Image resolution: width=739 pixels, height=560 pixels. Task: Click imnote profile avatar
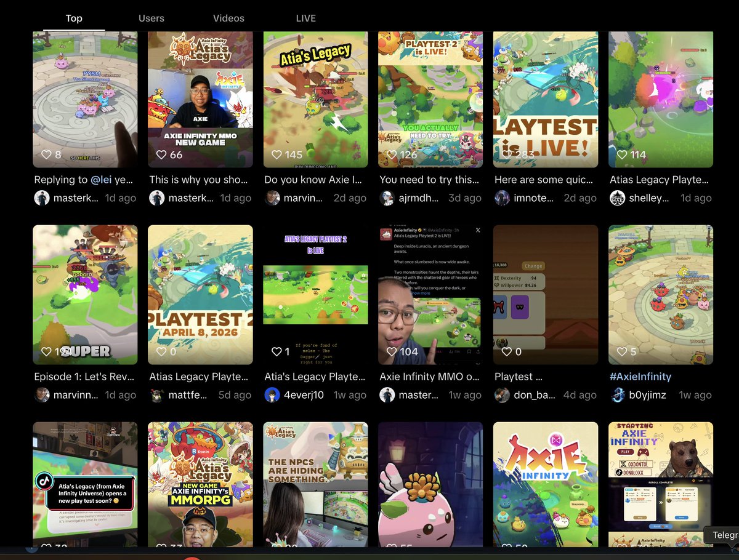point(503,198)
